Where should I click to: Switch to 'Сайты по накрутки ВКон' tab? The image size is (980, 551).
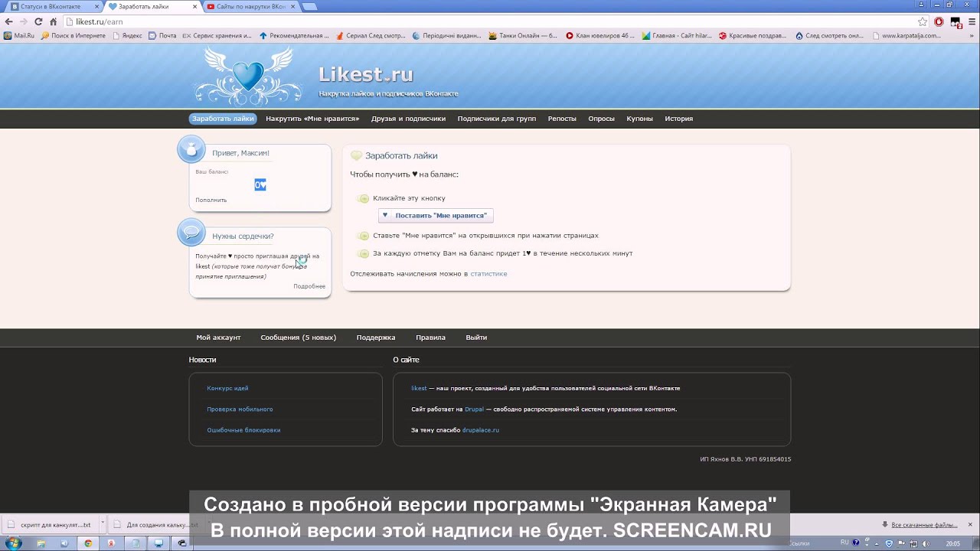(x=251, y=6)
